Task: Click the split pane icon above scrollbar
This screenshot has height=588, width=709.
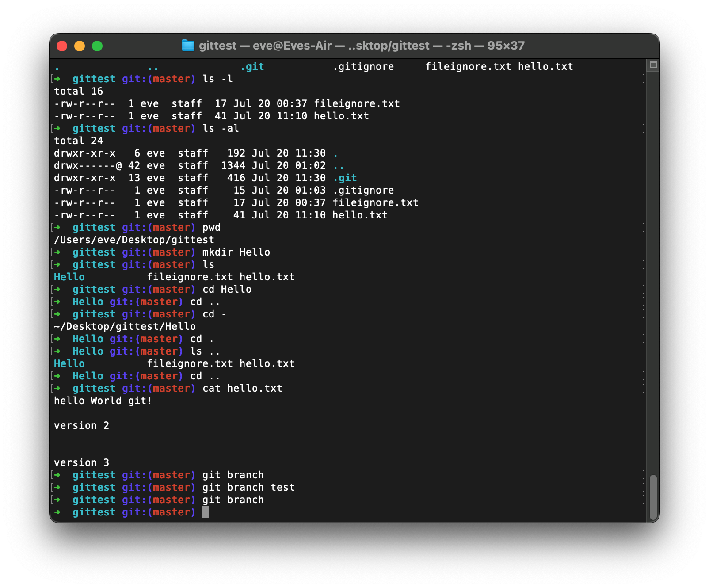Action: click(x=653, y=65)
